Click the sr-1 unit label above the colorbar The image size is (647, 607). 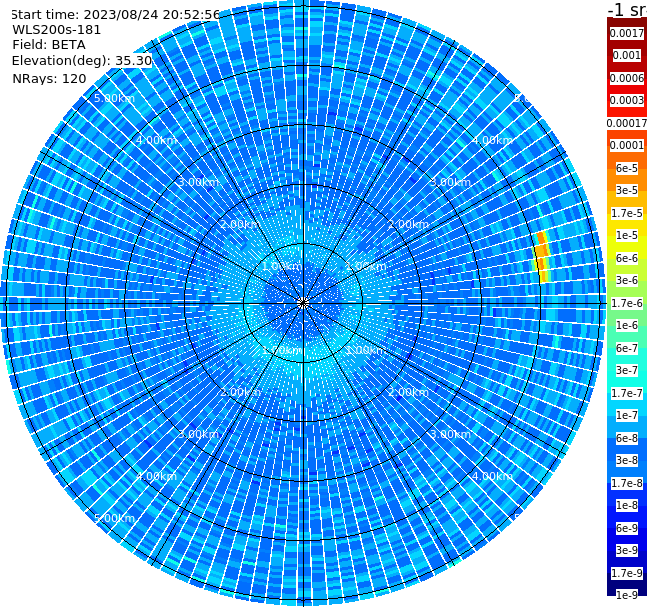[x=627, y=9]
